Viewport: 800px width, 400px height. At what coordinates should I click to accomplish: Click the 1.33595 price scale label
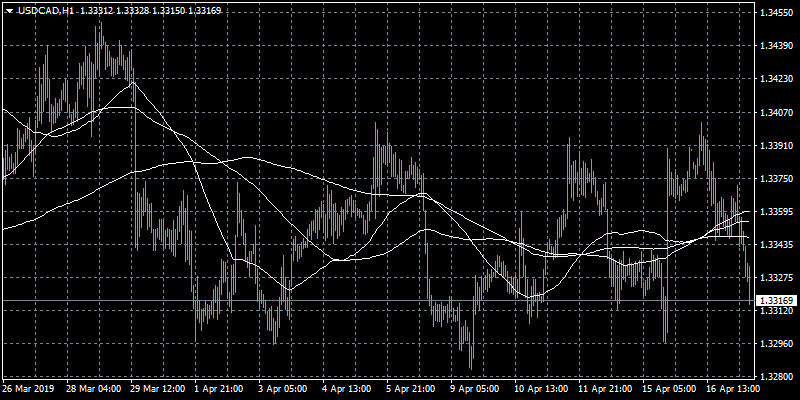[x=777, y=211]
